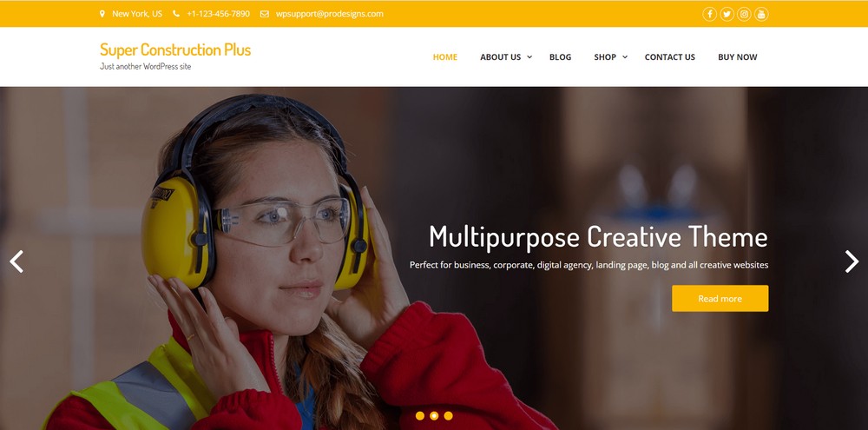This screenshot has width=868, height=430.
Task: Open the YouTube social icon
Action: (761, 15)
